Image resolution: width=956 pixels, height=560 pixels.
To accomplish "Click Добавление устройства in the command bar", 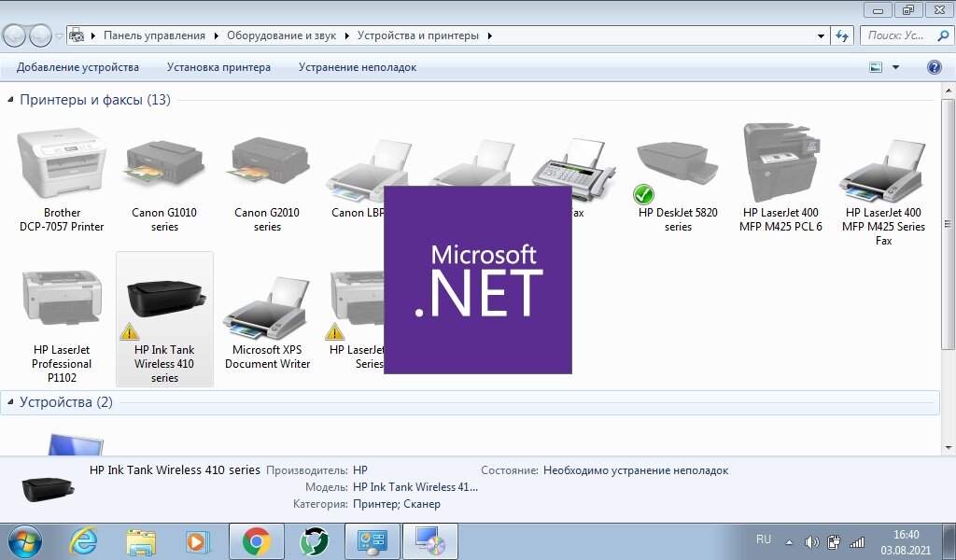I will [x=77, y=67].
